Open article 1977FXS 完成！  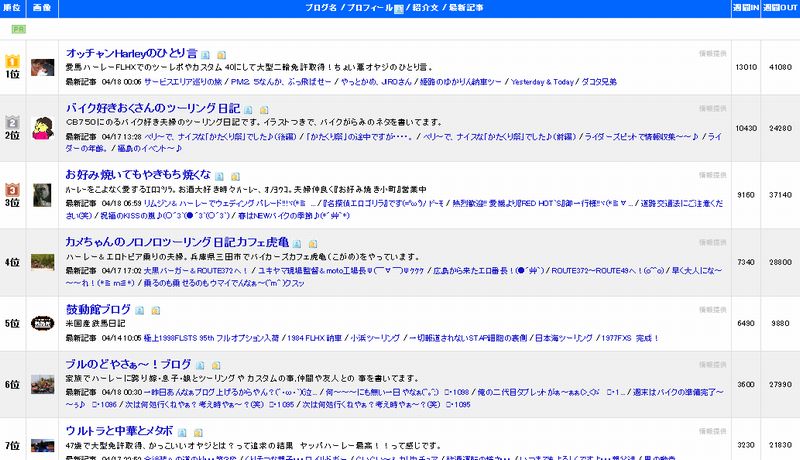click(630, 338)
